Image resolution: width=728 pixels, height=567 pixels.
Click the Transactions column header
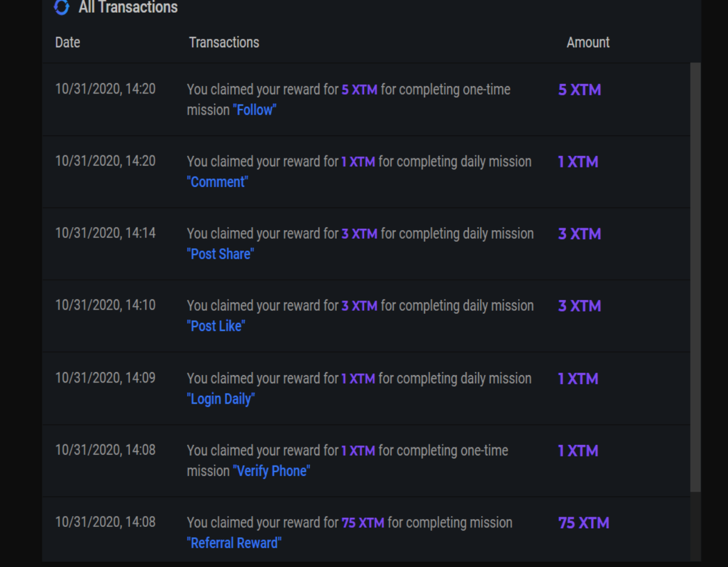[224, 42]
